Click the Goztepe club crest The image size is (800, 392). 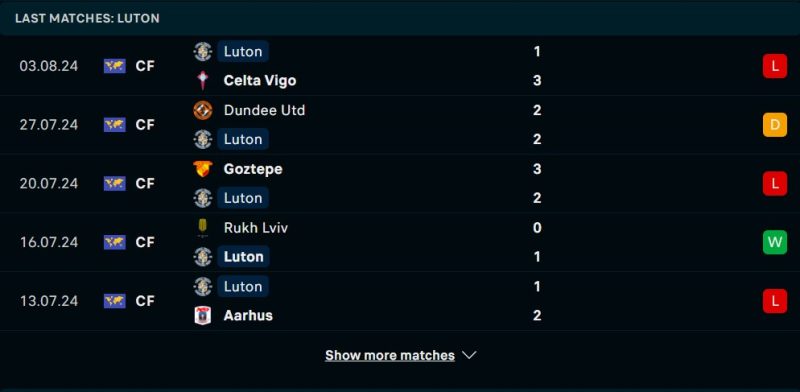point(203,169)
